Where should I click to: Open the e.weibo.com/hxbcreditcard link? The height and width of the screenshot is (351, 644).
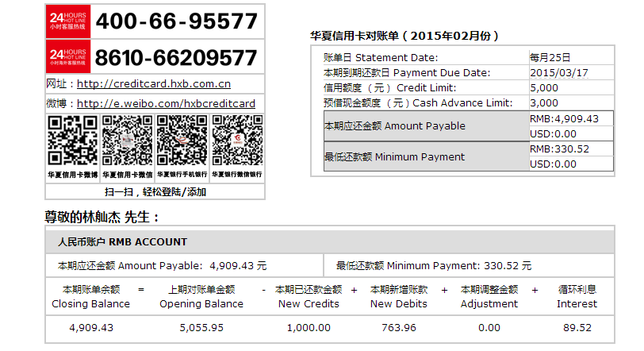point(166,103)
